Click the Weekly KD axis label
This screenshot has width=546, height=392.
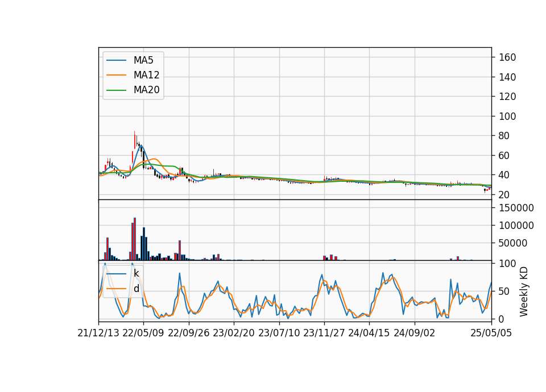pos(523,291)
